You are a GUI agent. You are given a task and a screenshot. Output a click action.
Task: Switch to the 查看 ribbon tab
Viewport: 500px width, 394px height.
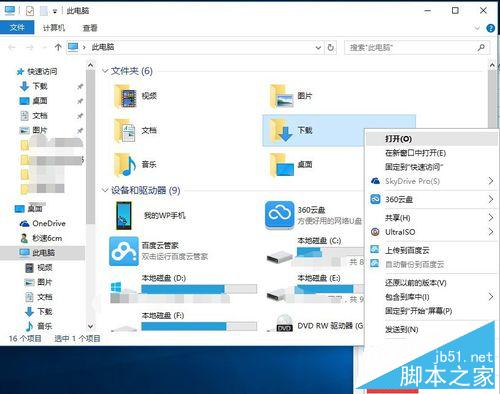(x=90, y=28)
